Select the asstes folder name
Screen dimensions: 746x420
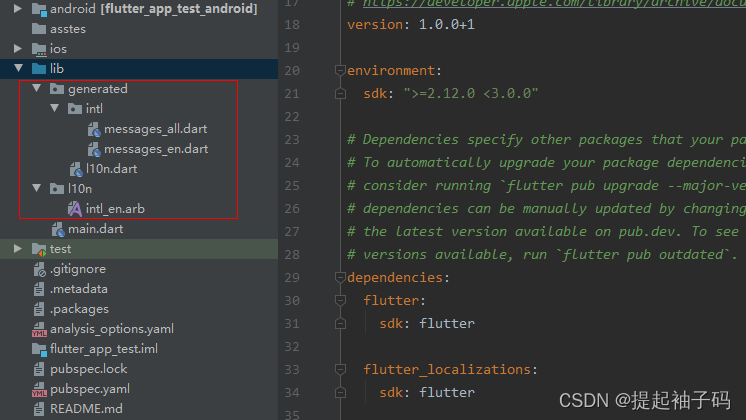click(68, 29)
